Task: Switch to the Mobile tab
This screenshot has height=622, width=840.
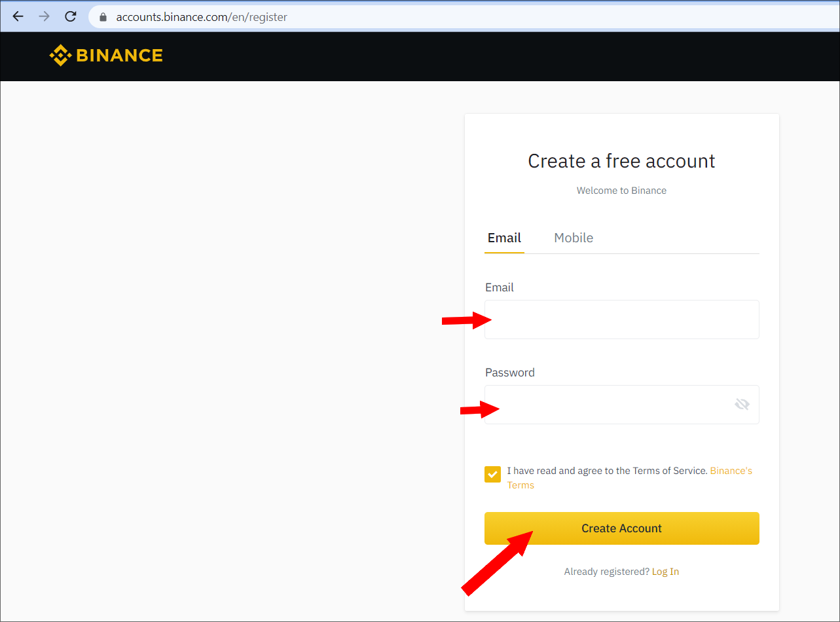Action: click(x=574, y=238)
